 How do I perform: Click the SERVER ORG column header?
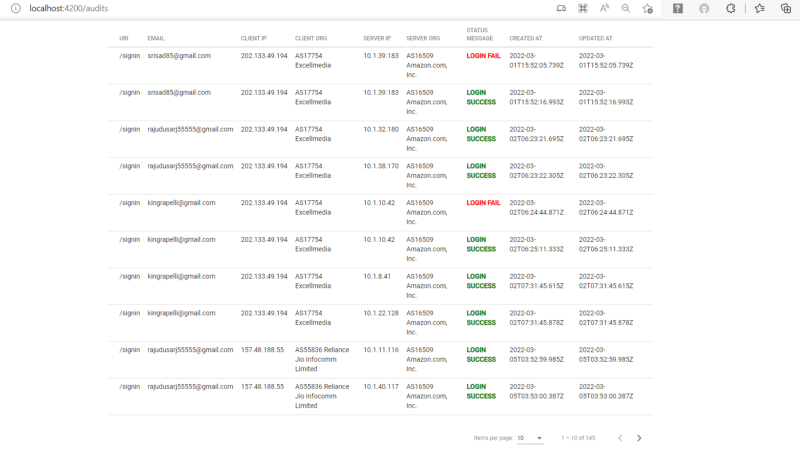(x=423, y=38)
